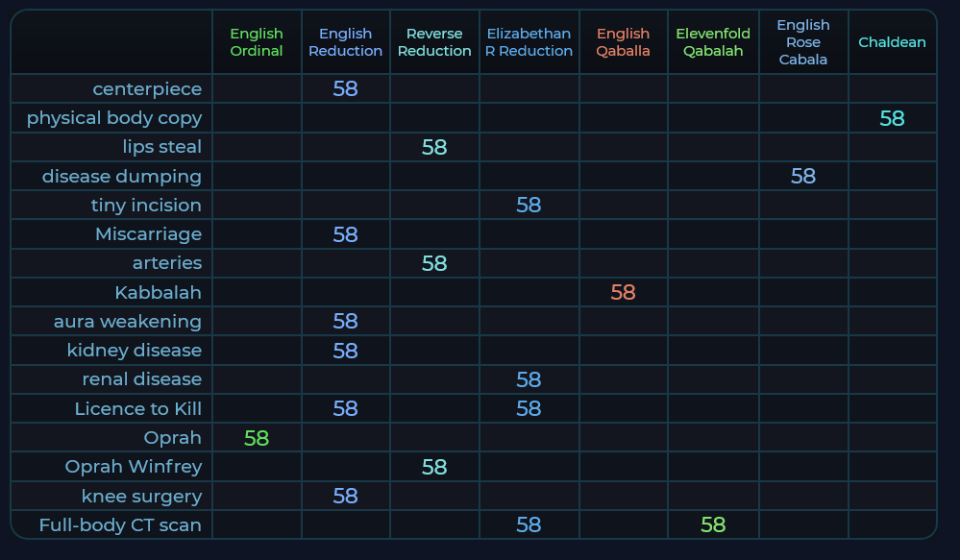Click the 58 in the disease dumping row
The height and width of the screenshot is (560, 960).
802,177
